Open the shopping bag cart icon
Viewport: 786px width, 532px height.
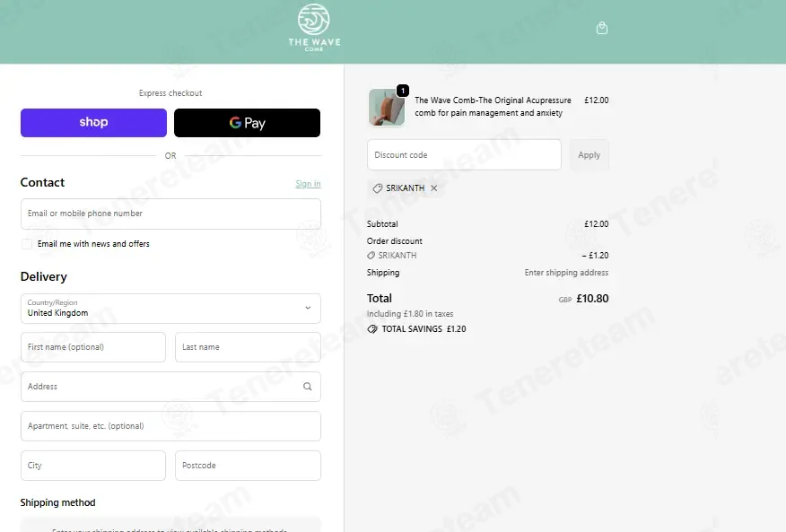pyautogui.click(x=602, y=28)
